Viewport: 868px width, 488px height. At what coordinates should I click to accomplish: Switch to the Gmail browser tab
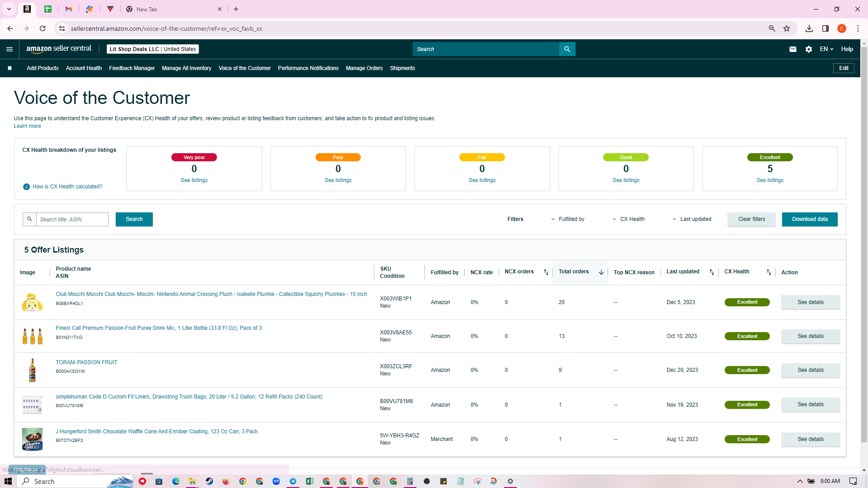pyautogui.click(x=69, y=9)
